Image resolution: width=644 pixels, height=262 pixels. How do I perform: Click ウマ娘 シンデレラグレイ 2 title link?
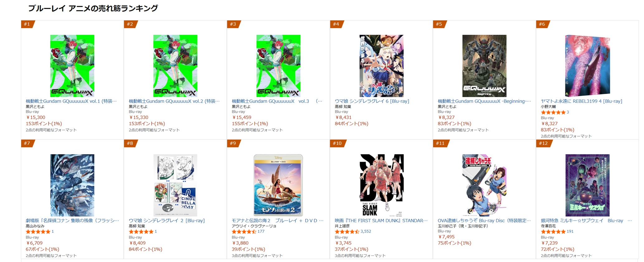[x=167, y=221]
